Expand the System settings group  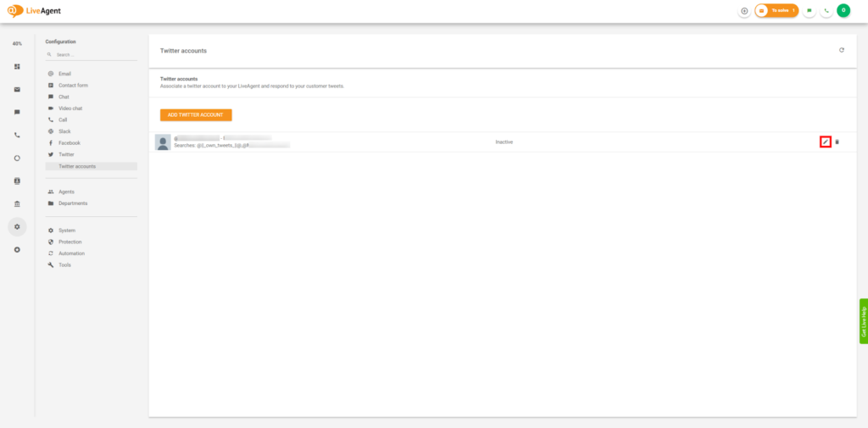click(67, 231)
